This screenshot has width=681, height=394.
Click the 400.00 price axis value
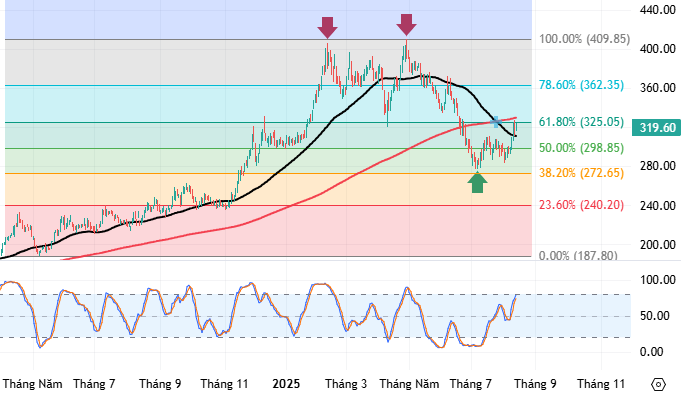[658, 49]
